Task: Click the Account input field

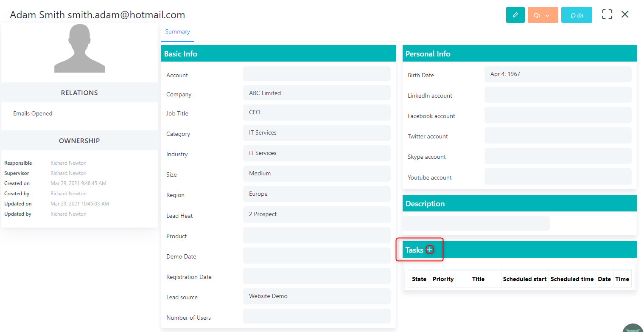Action: point(316,74)
